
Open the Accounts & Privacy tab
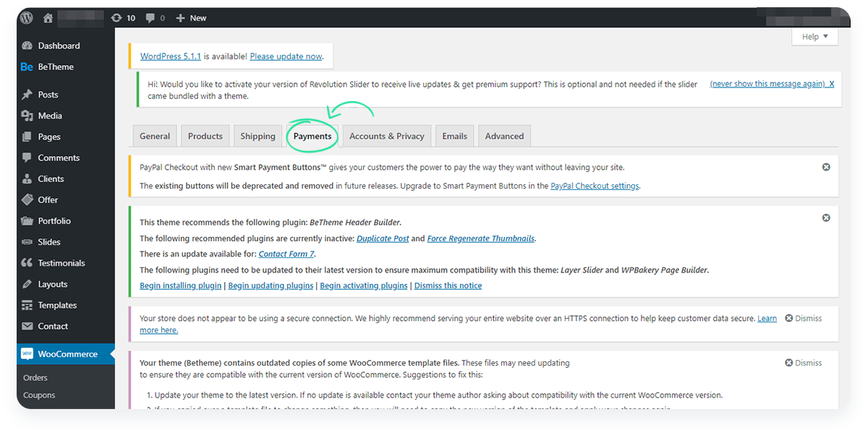[x=387, y=136]
